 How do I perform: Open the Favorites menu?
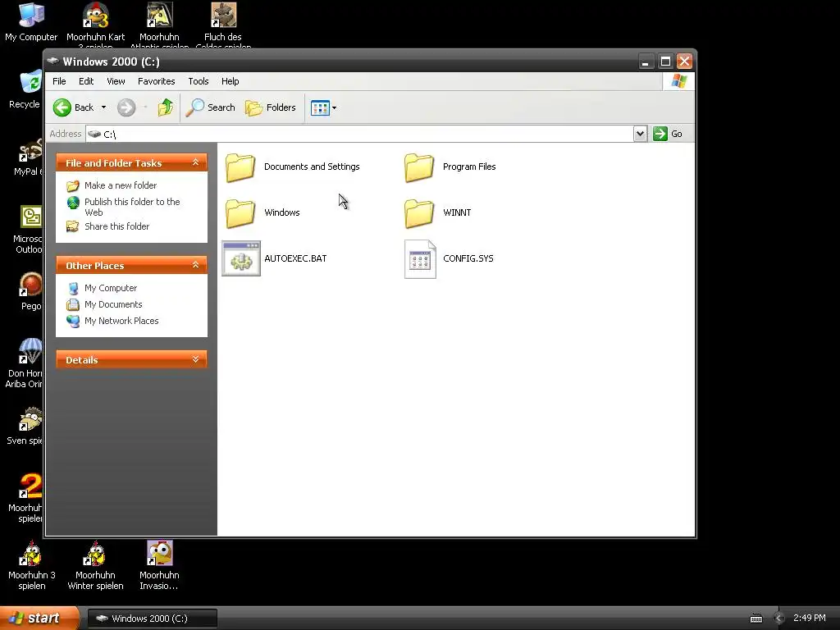click(157, 81)
